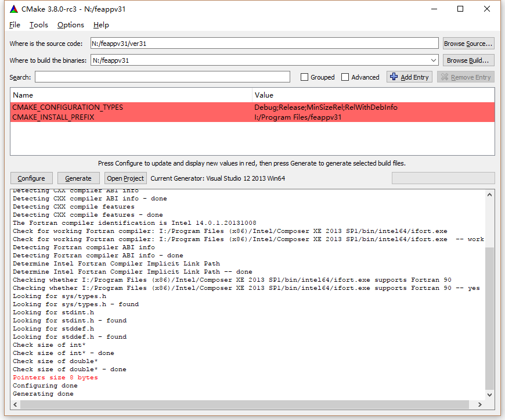Focus the Search input field

point(163,77)
